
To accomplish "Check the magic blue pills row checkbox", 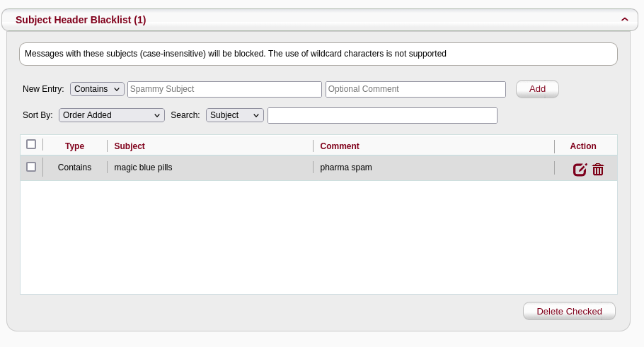I will [31, 167].
